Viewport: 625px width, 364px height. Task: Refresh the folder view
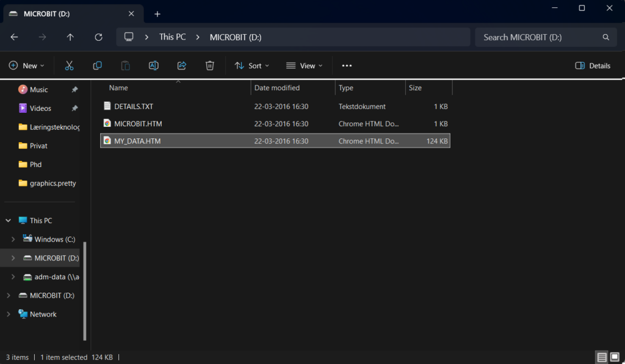tap(98, 37)
